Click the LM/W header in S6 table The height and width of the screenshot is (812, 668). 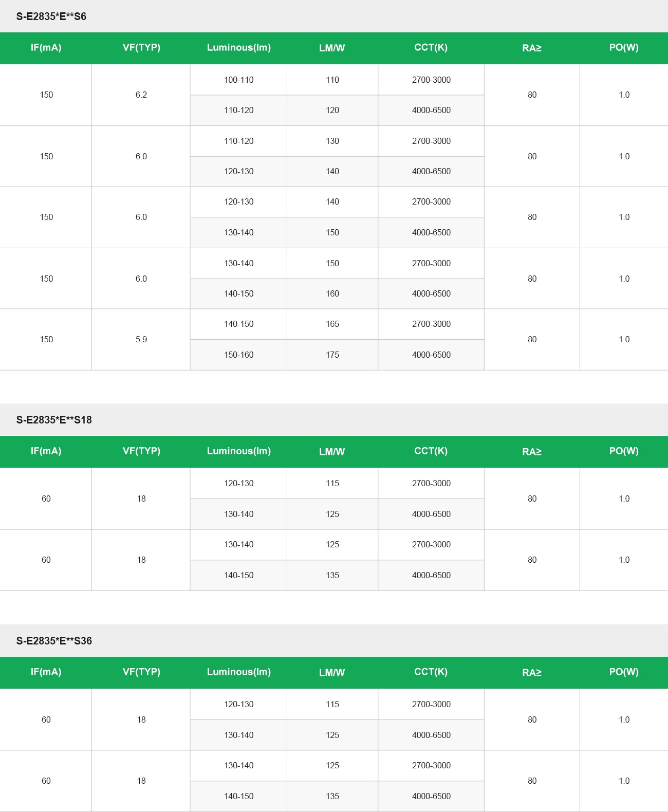332,48
